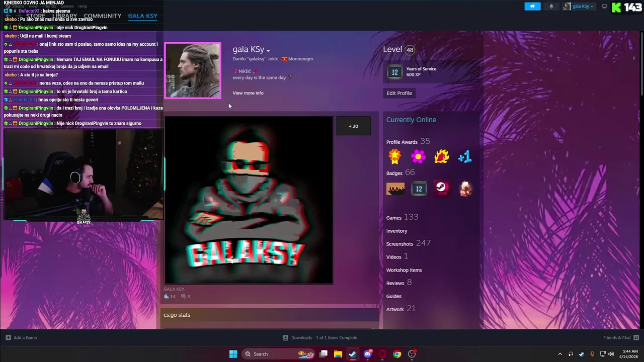
Task: Open the GALA KSY profile tab
Action: point(142,16)
